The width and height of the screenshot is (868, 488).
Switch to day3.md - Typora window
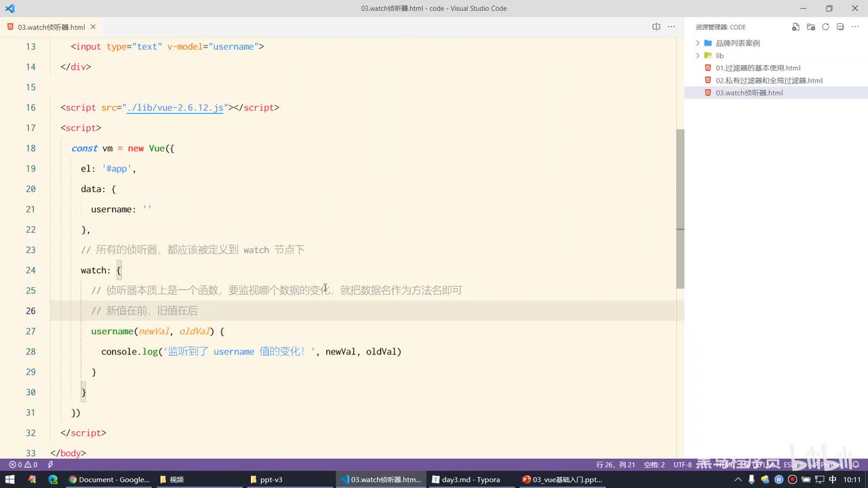click(472, 479)
